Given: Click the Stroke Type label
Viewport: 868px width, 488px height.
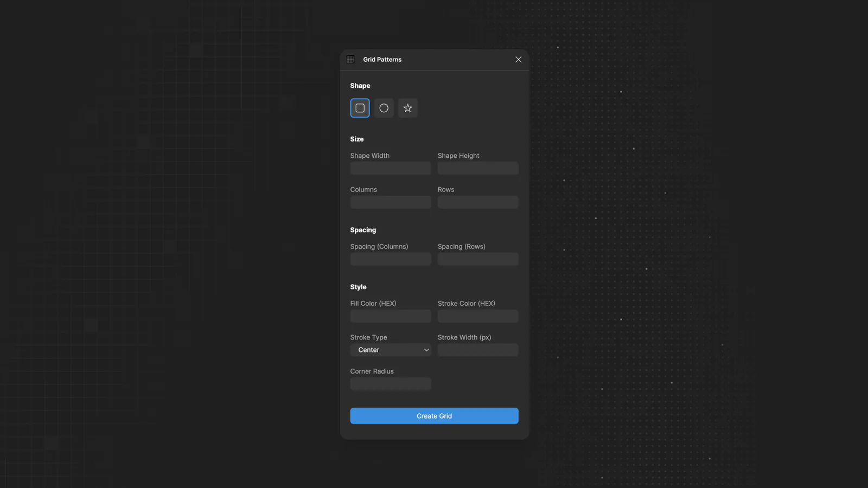Looking at the screenshot, I should (368, 337).
